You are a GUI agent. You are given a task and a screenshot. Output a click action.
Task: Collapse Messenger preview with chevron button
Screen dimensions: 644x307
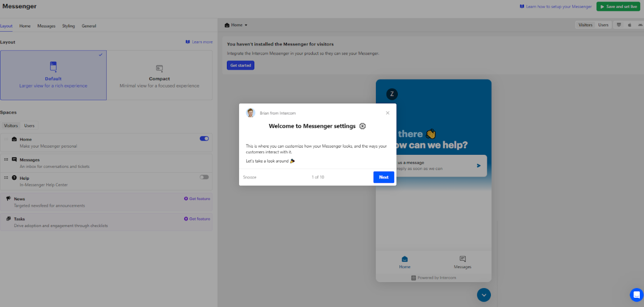[x=484, y=294]
